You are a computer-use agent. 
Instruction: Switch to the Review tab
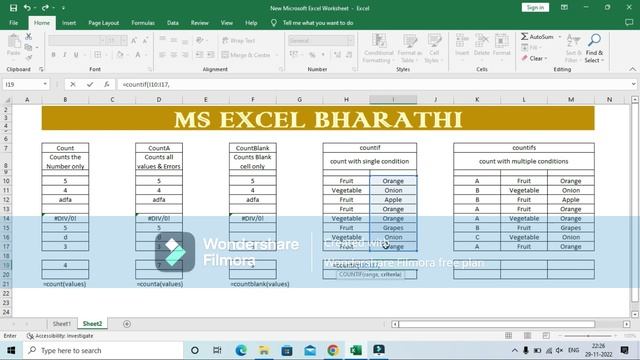coord(200,23)
